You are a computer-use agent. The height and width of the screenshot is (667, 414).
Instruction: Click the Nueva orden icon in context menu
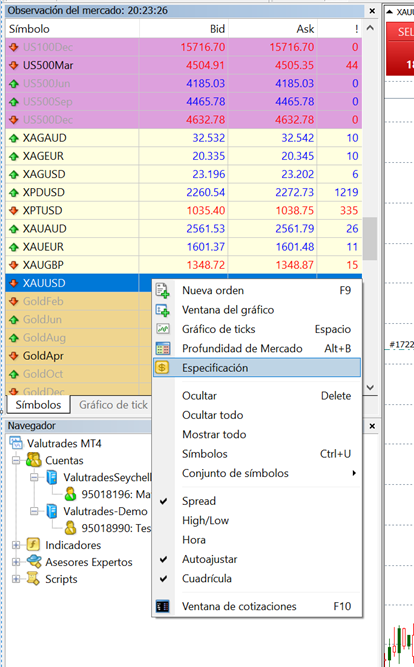pyautogui.click(x=163, y=291)
